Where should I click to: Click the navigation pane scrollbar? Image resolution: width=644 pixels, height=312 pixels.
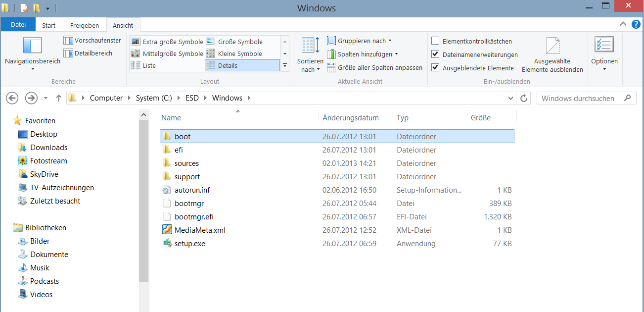coord(143,201)
